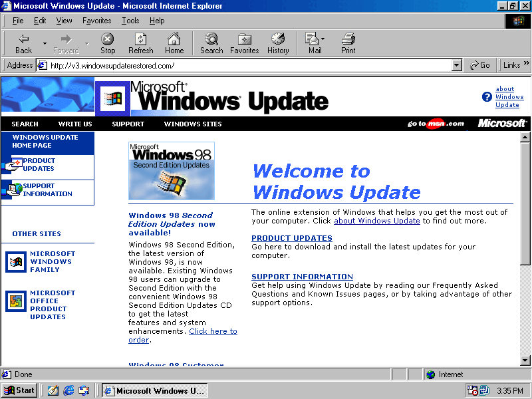
Task: Print the current page
Action: click(348, 43)
